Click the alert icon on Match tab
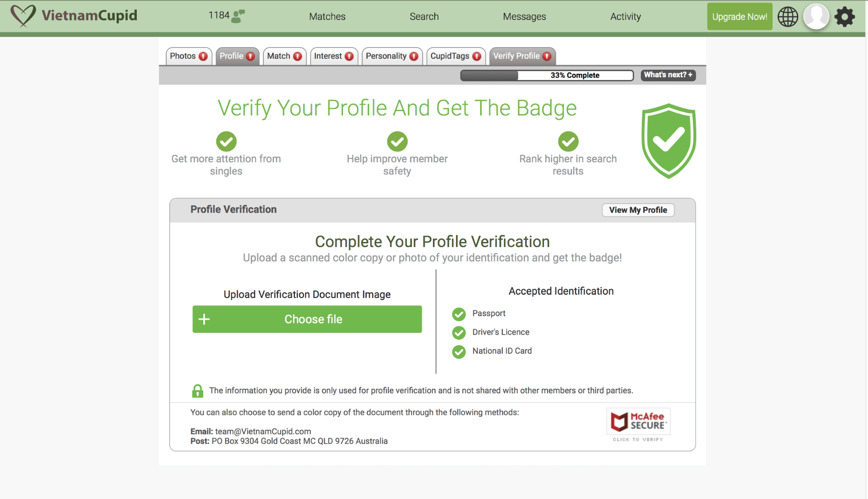This screenshot has height=499, width=868. (297, 56)
